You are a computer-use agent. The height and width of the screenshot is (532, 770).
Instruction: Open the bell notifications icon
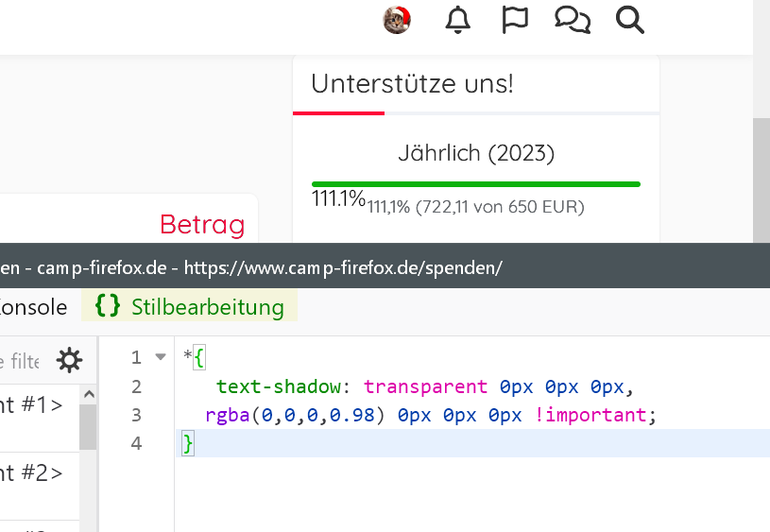point(457,20)
